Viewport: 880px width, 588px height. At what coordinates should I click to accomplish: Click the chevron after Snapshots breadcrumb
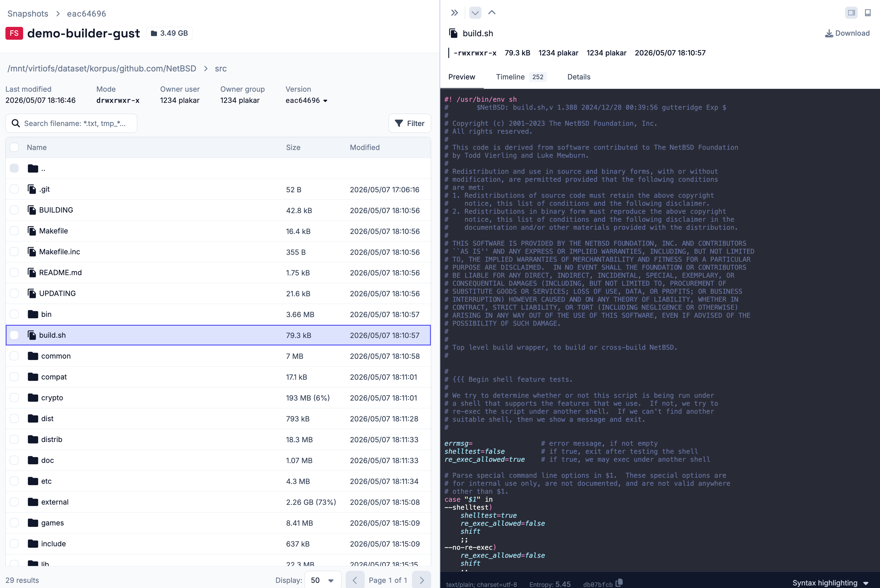tap(58, 14)
